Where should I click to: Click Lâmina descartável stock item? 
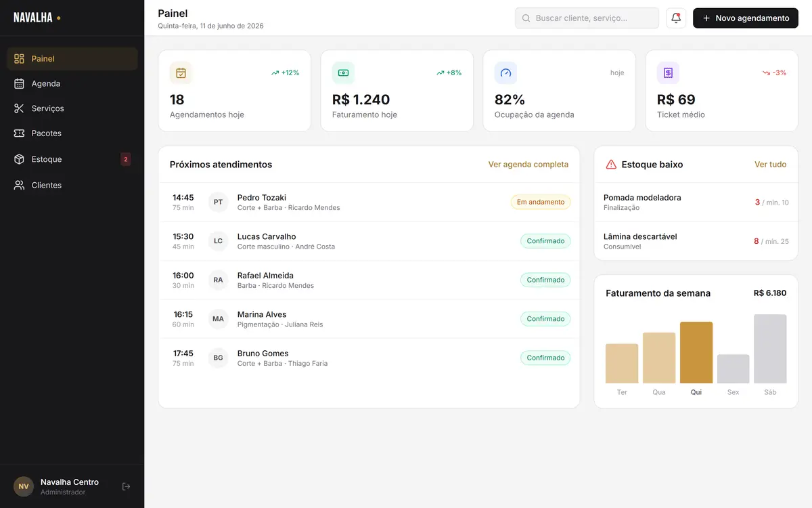point(696,241)
